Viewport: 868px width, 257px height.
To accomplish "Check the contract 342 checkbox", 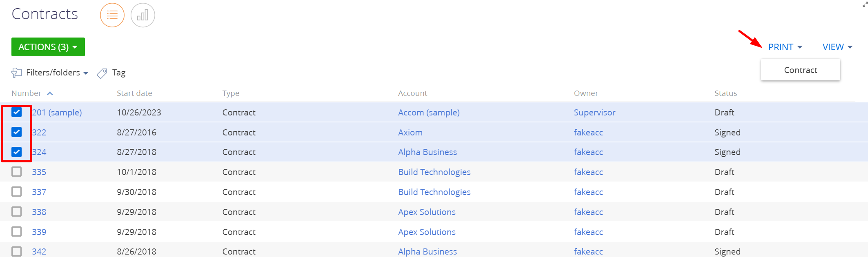I will (x=17, y=251).
